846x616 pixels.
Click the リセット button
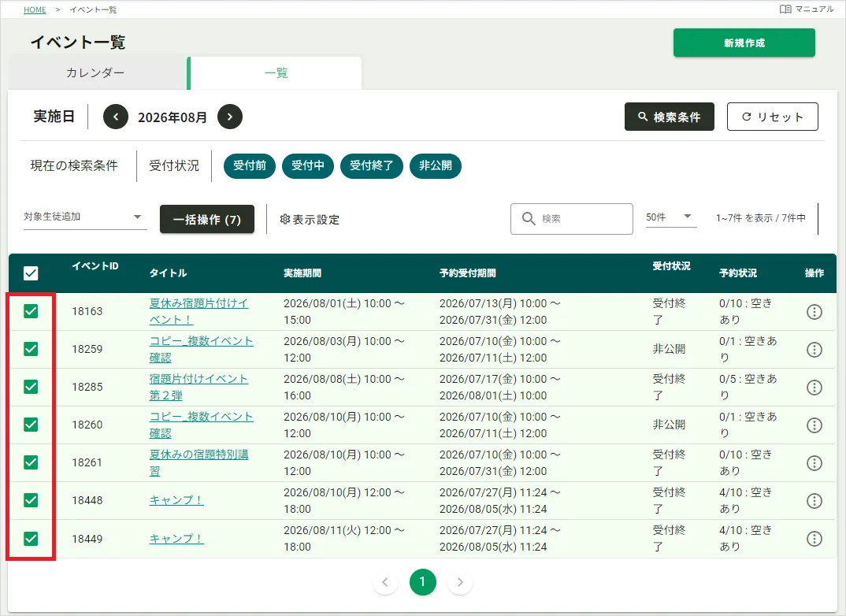pyautogui.click(x=772, y=117)
